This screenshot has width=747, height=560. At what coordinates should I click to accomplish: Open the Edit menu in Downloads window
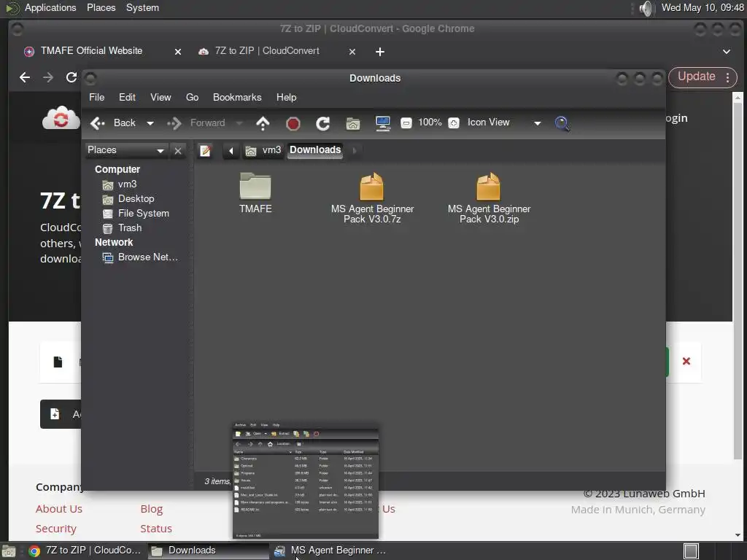pos(127,97)
